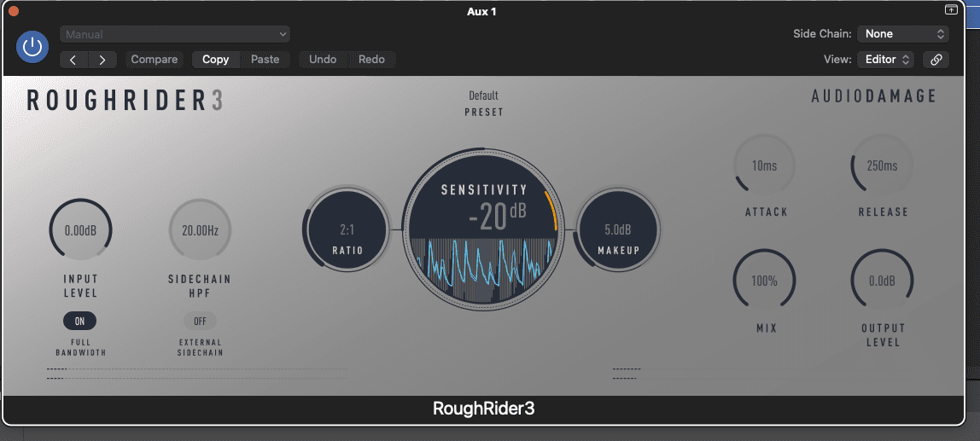The image size is (980, 441).
Task: Click the Output Level 0.0dB knob
Action: pyautogui.click(x=882, y=281)
